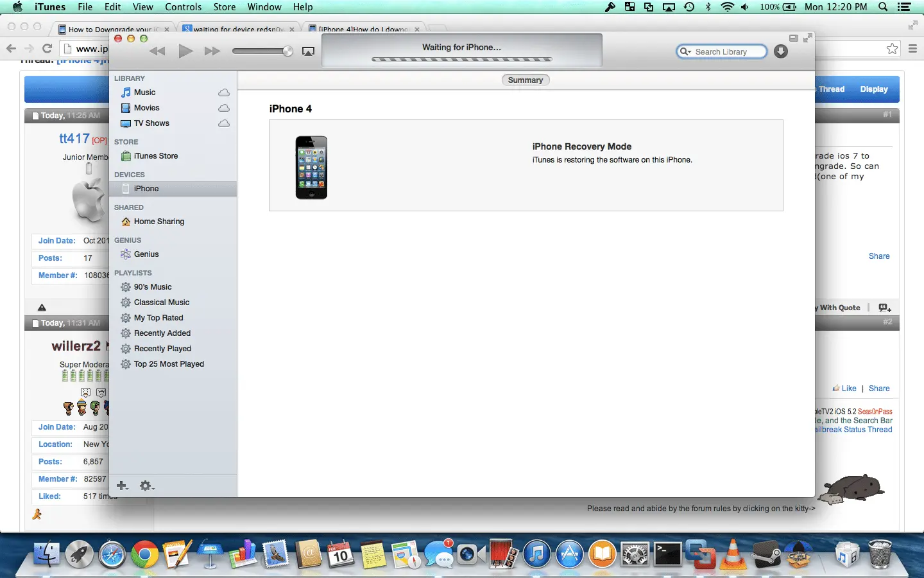The width and height of the screenshot is (924, 578).
Task: Click the Play button in iTunes
Action: tap(185, 51)
